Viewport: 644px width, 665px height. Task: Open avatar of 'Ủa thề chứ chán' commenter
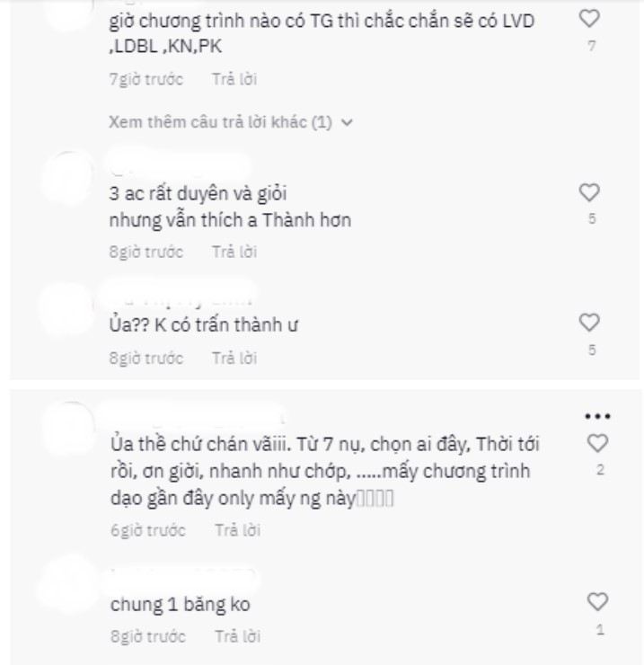pyautogui.click(x=70, y=429)
